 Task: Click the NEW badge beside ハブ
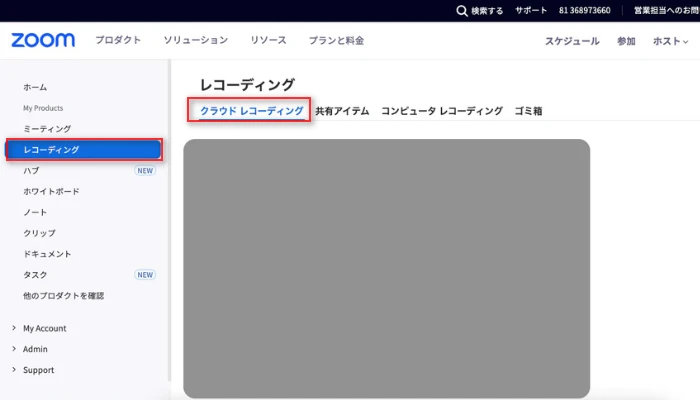[145, 171]
